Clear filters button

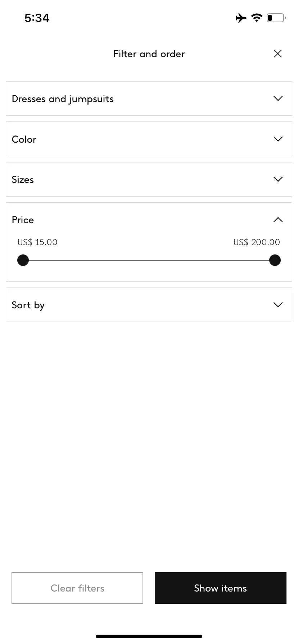click(77, 588)
